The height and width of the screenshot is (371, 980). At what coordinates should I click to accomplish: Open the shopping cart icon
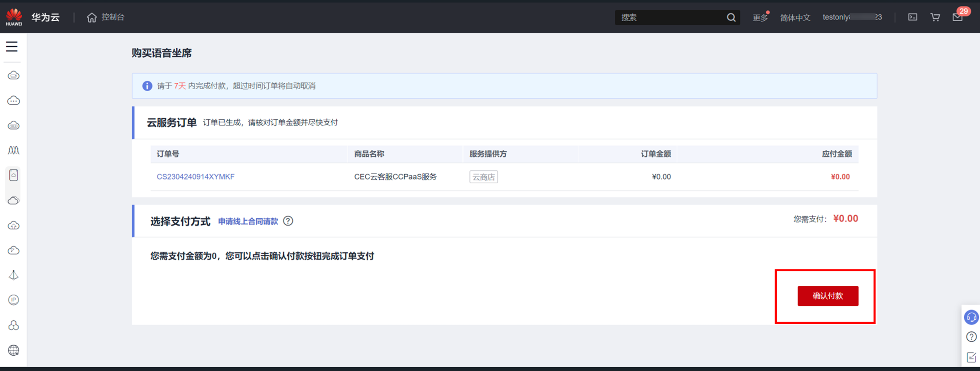935,17
